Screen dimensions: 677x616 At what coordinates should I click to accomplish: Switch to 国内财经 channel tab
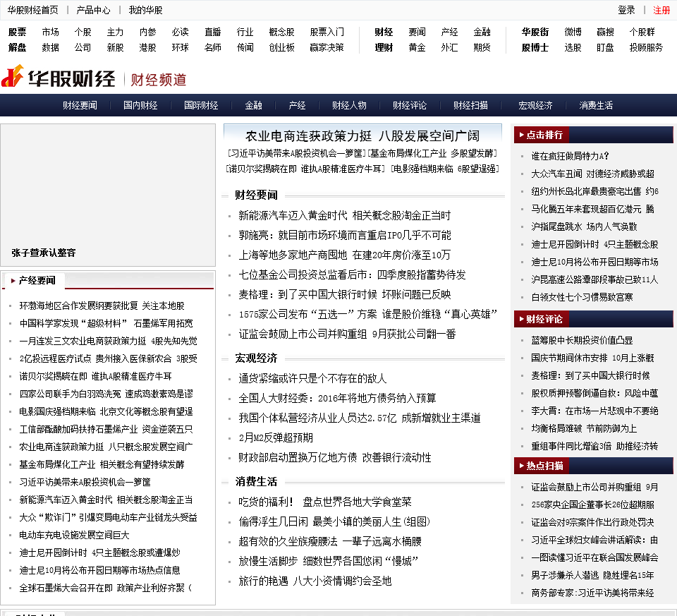(x=140, y=105)
